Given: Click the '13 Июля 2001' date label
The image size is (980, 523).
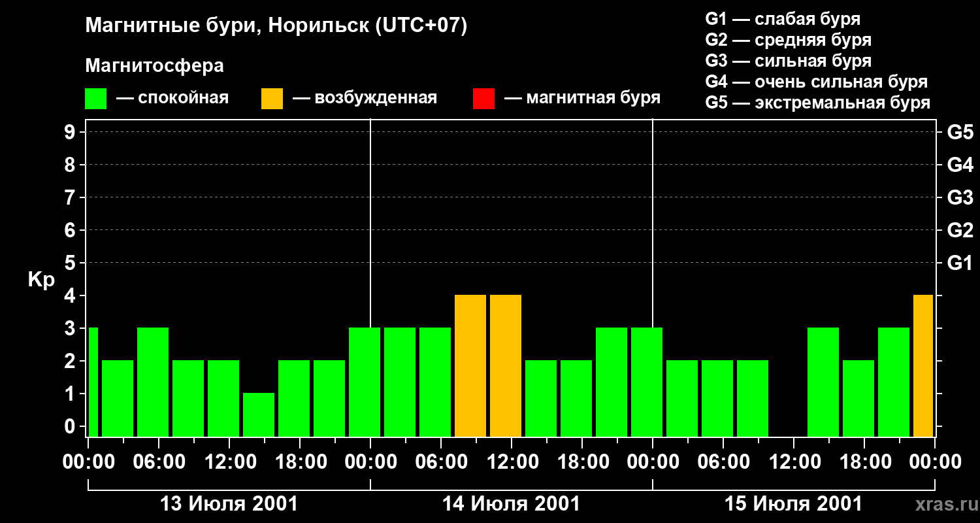Looking at the screenshot, I should point(229,504).
